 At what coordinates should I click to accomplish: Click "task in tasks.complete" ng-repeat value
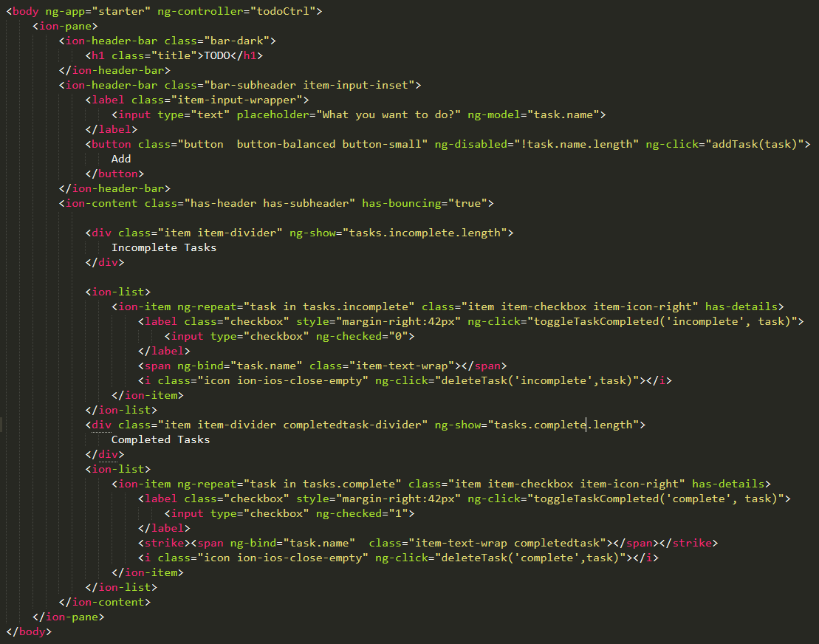coord(322,484)
